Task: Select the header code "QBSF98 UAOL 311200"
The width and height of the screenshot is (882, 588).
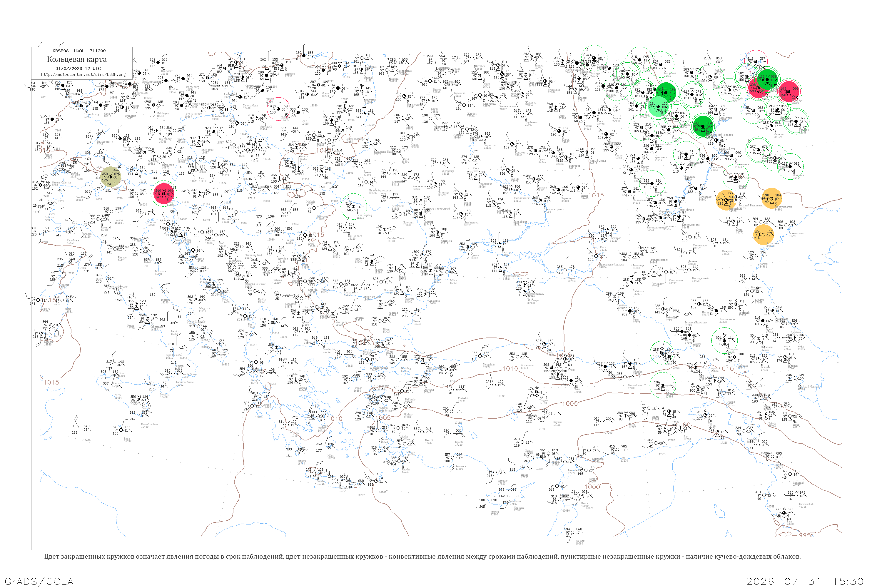Action: tap(79, 51)
